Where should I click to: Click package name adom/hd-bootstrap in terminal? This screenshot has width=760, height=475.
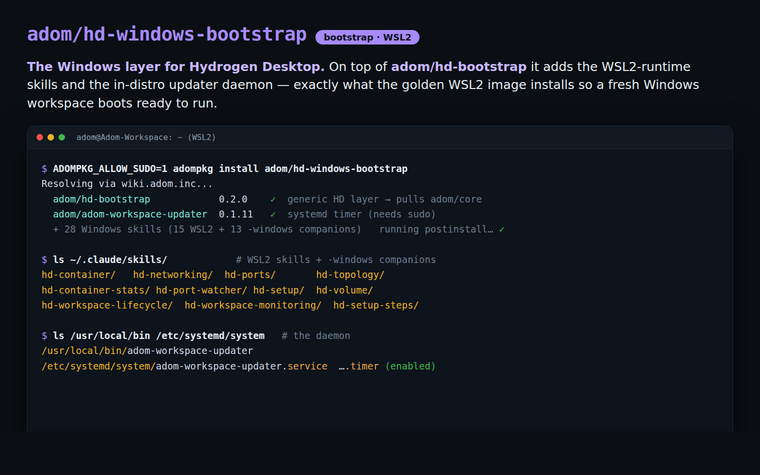pos(101,199)
